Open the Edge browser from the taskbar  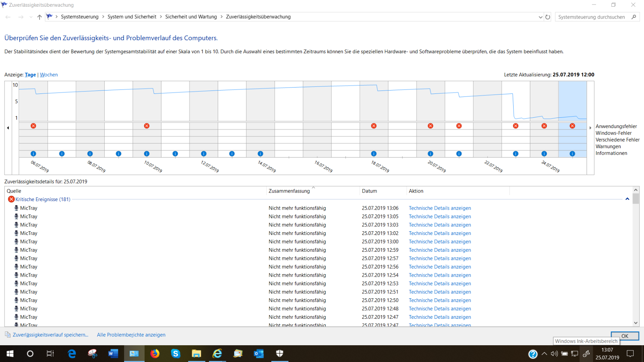coord(72,353)
